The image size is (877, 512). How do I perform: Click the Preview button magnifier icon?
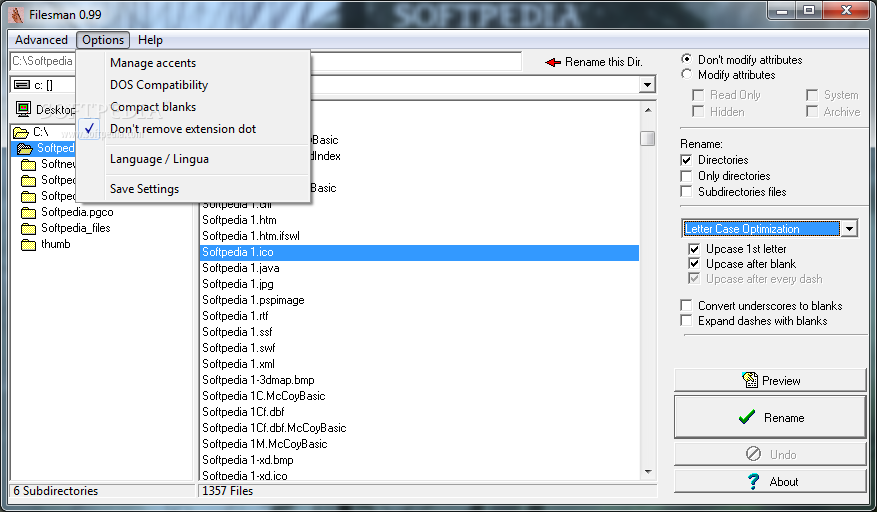point(749,380)
